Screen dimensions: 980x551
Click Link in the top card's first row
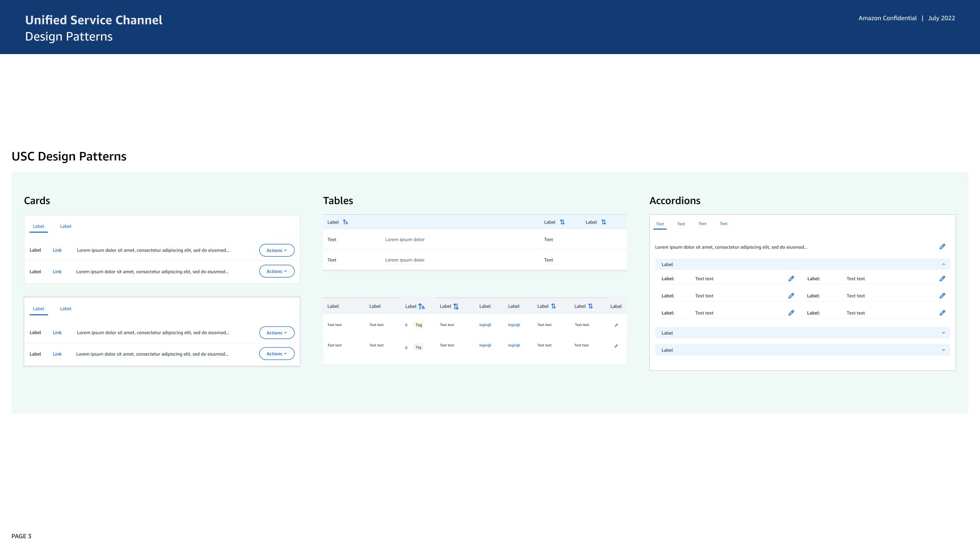57,251
